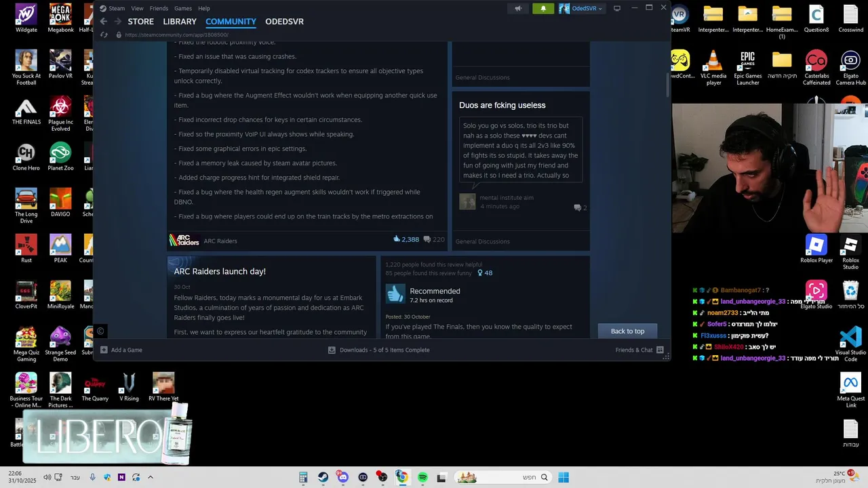This screenshot has height=488, width=868.
Task: Select Plague Inc Evolved icon
Action: (60, 113)
